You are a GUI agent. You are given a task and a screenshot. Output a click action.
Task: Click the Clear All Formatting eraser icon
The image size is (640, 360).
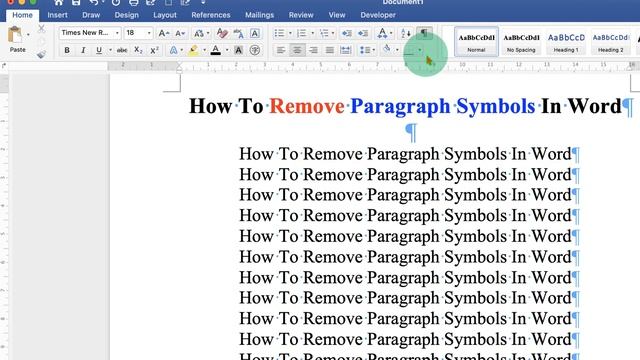point(222,33)
